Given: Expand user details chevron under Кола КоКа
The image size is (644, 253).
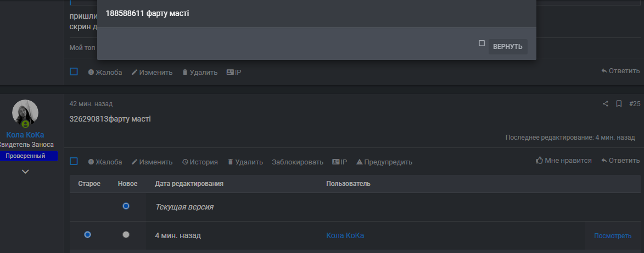Looking at the screenshot, I should tap(25, 172).
